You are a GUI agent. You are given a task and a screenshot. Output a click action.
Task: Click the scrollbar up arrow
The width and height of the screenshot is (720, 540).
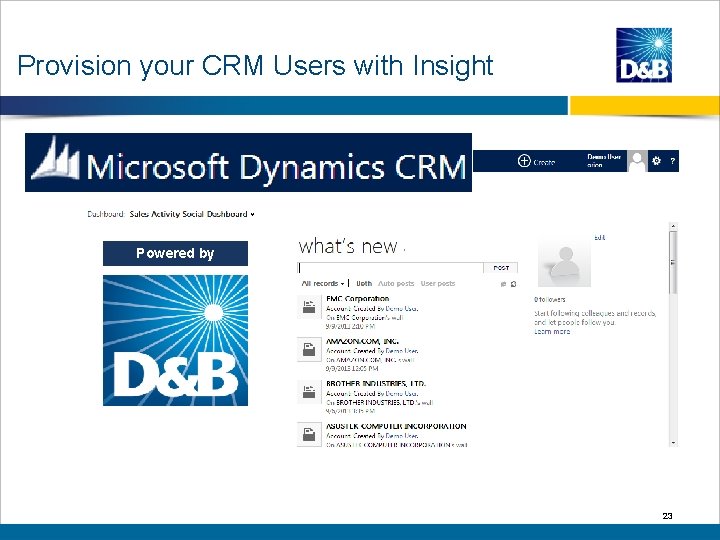(x=673, y=226)
